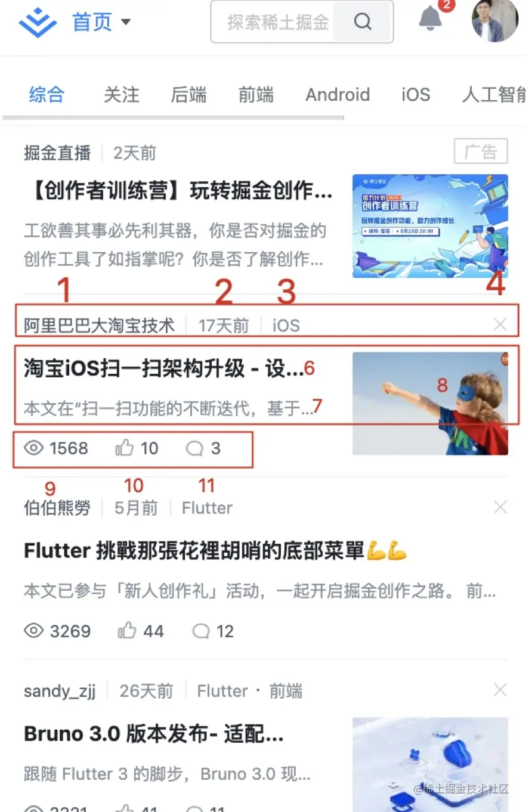Image resolution: width=526 pixels, height=812 pixels.
Task: Click the view count eye icon 1568
Action: coord(34,448)
